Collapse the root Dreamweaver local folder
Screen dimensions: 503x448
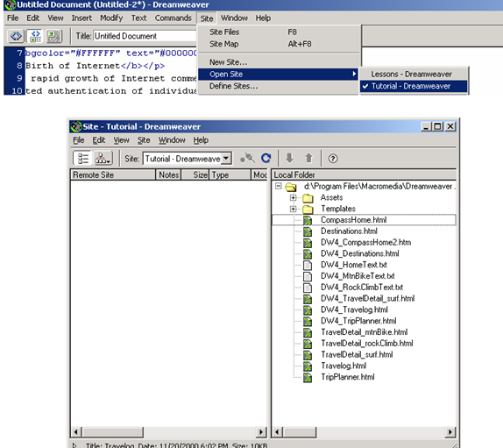(279, 186)
